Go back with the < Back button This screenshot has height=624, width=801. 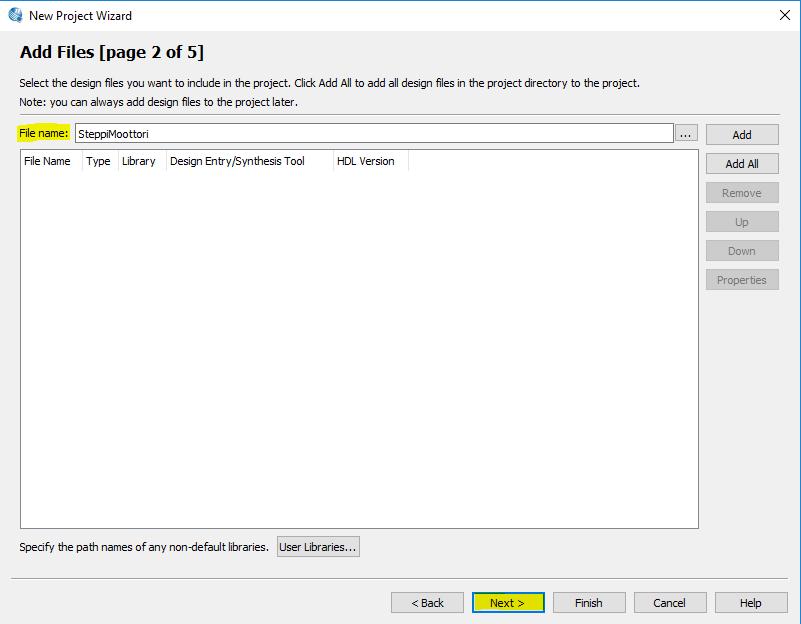[427, 603]
